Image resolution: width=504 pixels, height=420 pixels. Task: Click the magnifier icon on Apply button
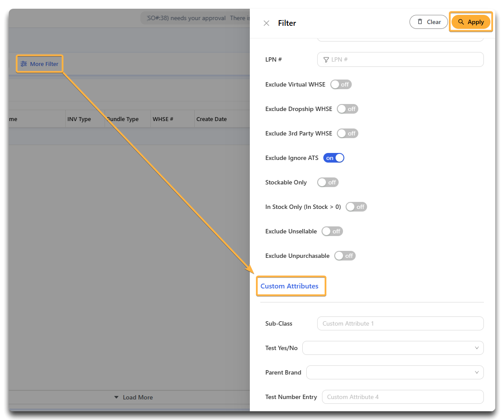(x=461, y=21)
